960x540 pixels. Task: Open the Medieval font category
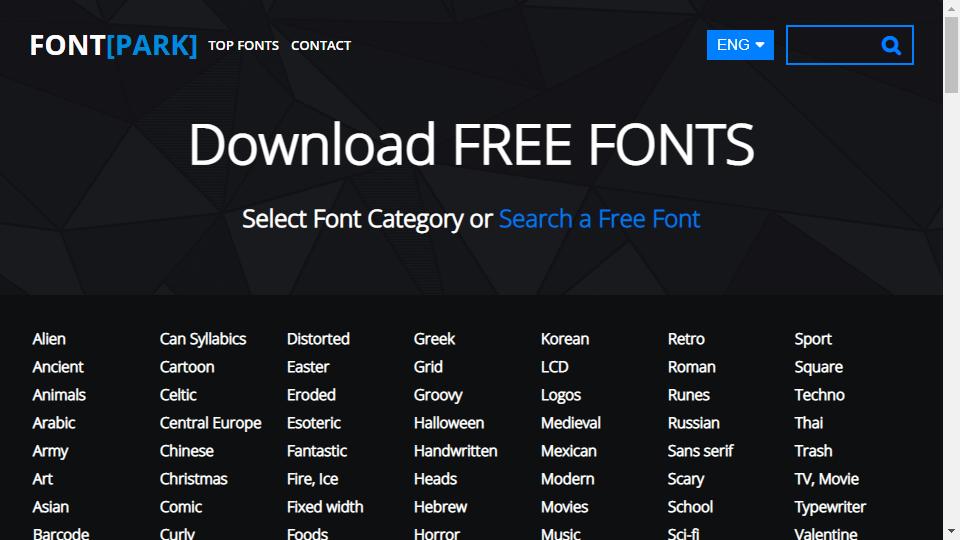pyautogui.click(x=571, y=423)
